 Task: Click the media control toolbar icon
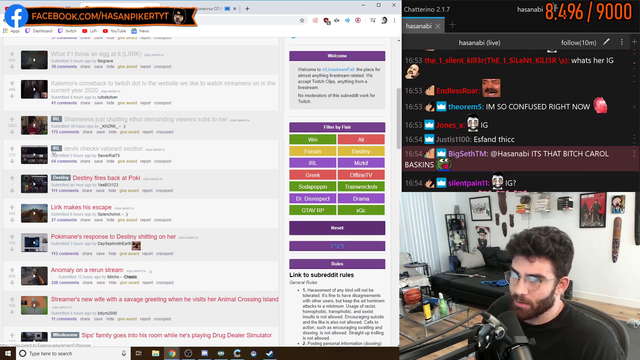coord(373,20)
